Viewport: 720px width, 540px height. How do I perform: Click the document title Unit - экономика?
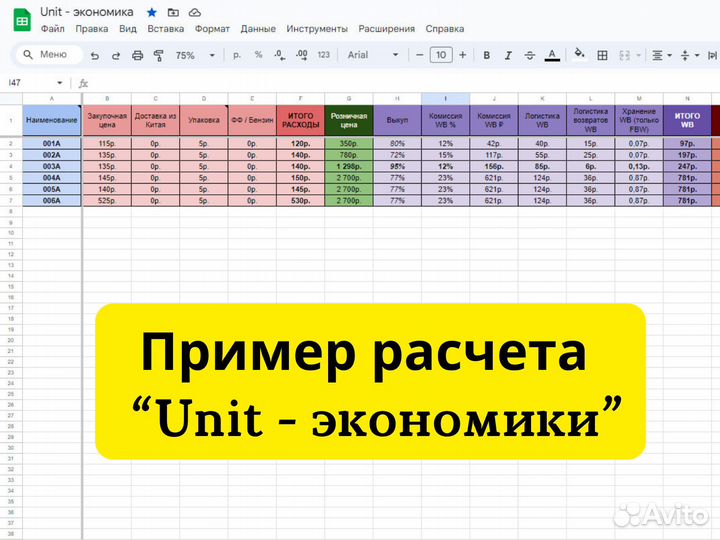pyautogui.click(x=87, y=12)
